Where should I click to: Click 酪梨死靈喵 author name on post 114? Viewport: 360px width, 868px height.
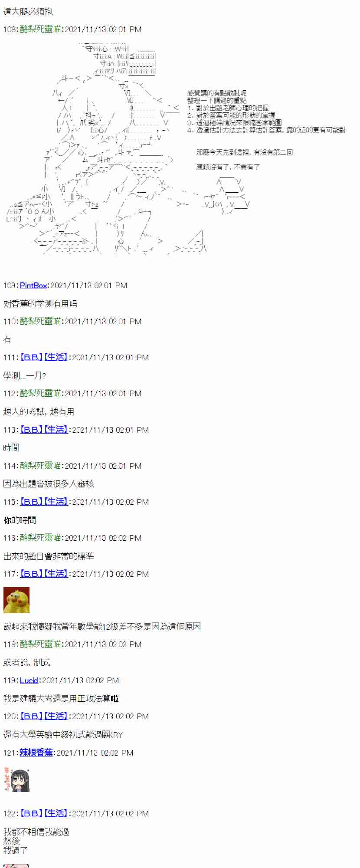point(40,466)
